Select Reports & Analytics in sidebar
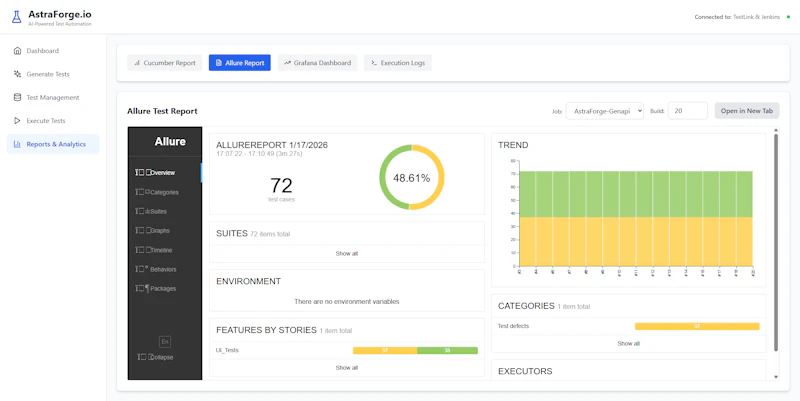The image size is (800, 401). pos(53,144)
